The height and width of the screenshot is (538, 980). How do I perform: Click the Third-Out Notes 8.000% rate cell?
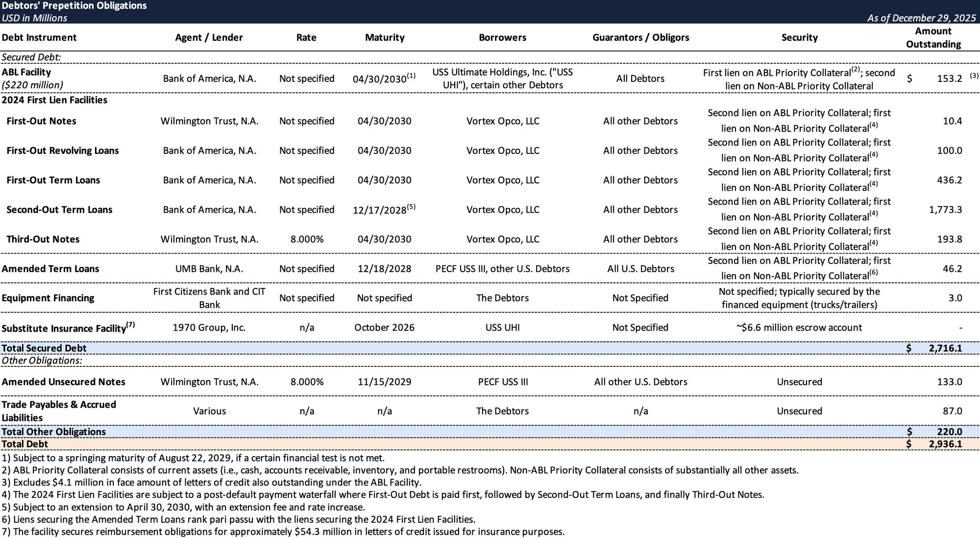pyautogui.click(x=307, y=239)
